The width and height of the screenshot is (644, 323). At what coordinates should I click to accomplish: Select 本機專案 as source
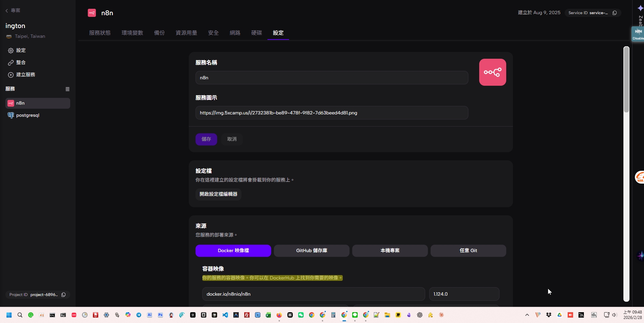pos(390,250)
